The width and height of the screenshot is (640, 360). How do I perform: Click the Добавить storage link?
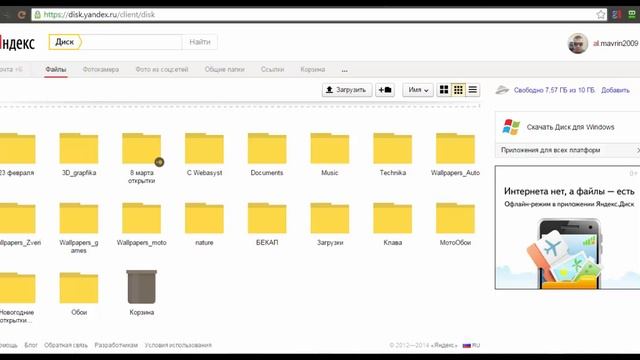615,90
